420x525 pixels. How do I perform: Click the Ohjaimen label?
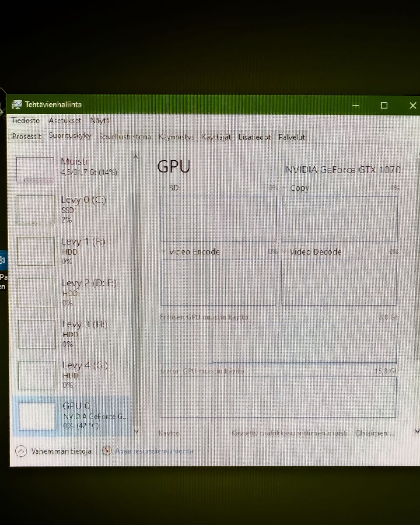point(375,433)
